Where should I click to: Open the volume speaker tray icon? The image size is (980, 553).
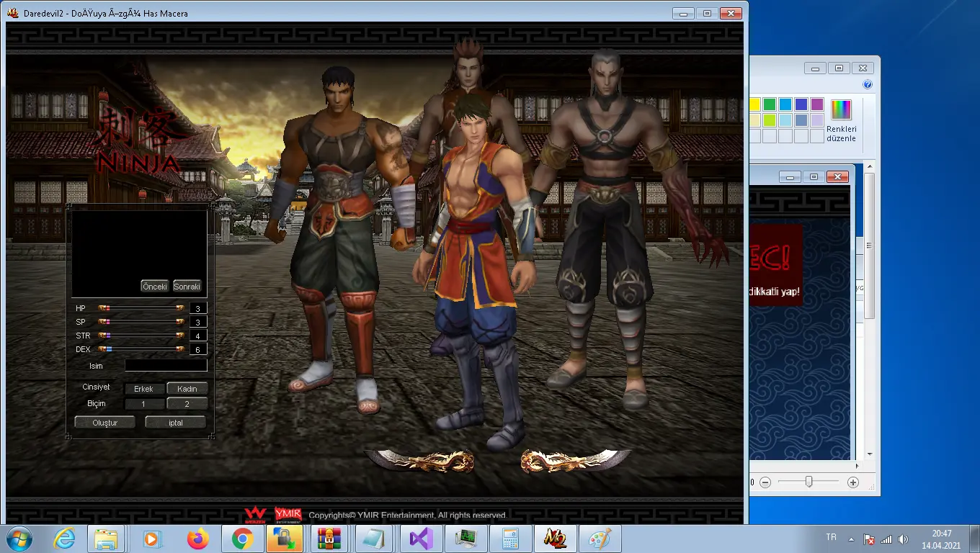coord(904,539)
